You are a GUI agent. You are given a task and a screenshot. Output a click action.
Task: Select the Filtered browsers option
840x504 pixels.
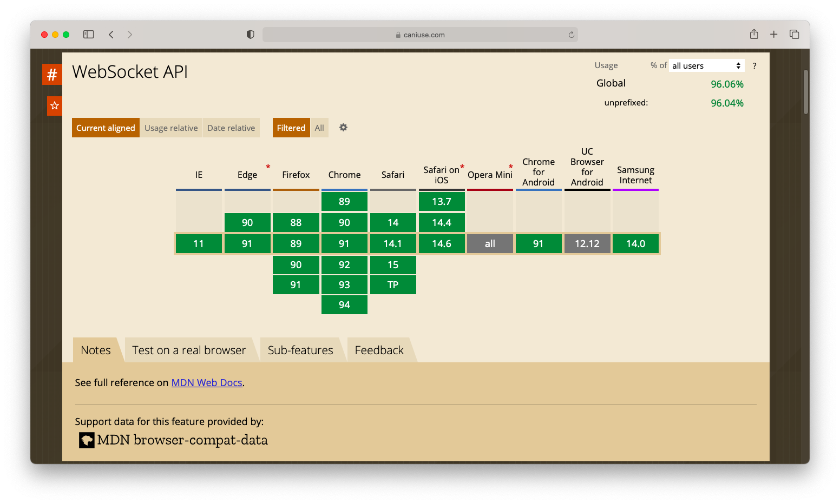pyautogui.click(x=291, y=128)
